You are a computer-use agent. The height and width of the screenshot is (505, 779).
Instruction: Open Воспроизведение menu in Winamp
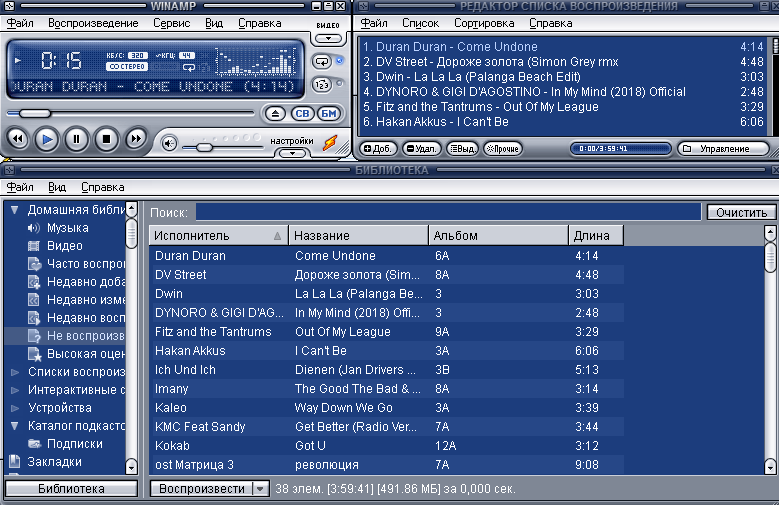(93, 23)
